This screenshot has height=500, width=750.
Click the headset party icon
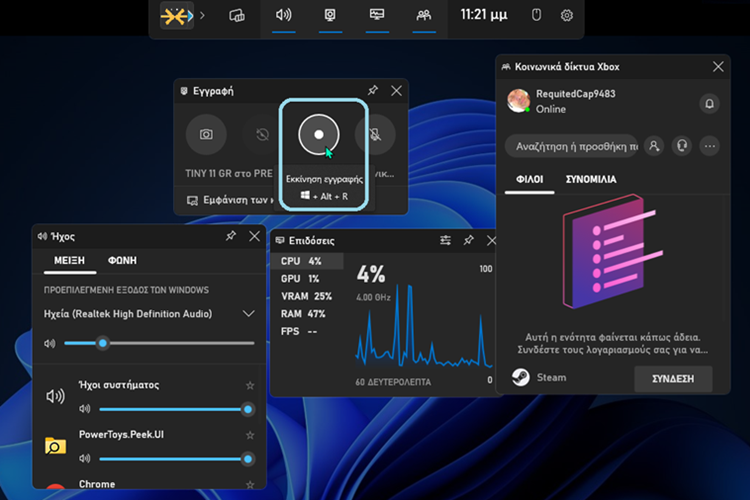point(682,146)
